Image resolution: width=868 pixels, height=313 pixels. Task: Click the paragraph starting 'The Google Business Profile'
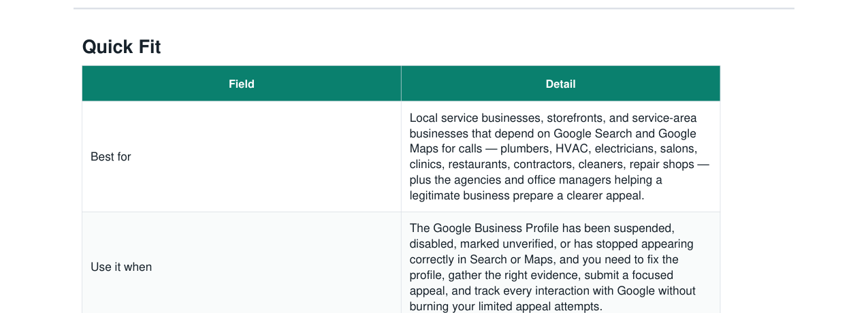tap(553, 267)
